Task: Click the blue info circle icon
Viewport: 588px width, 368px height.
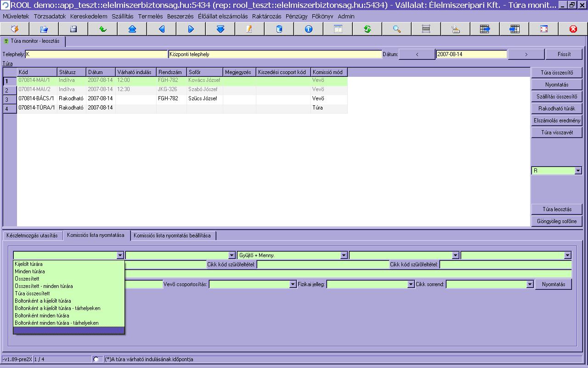Action: click(309, 29)
